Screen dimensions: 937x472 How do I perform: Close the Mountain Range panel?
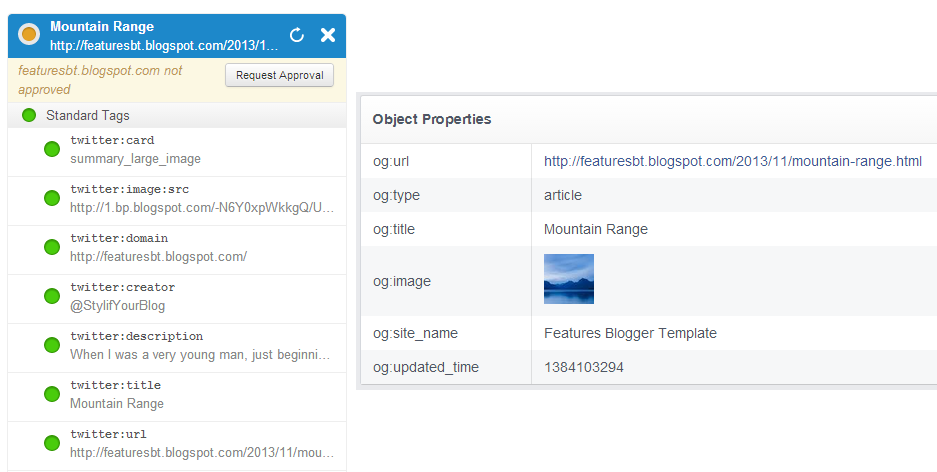pyautogui.click(x=327, y=35)
